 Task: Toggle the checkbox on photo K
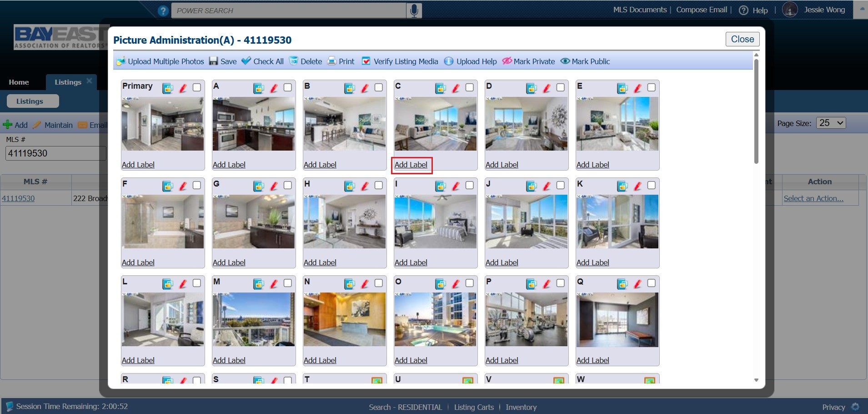click(652, 185)
